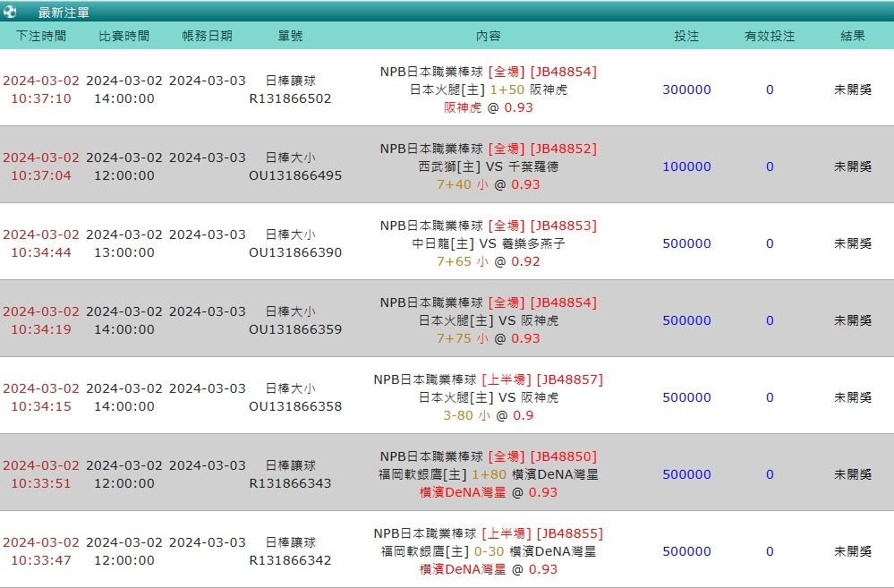This screenshot has width=894, height=588.
Task: Select the 單號 column header
Action: [x=290, y=36]
